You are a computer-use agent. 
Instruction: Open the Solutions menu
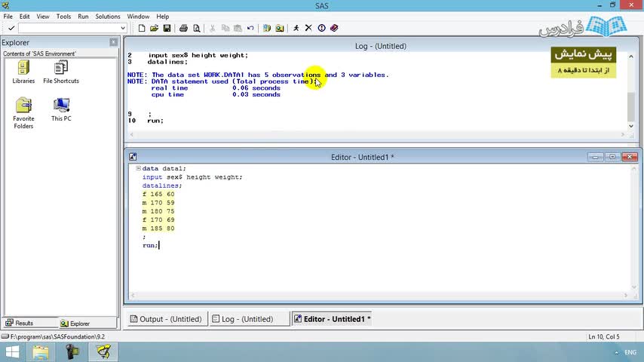108,16
